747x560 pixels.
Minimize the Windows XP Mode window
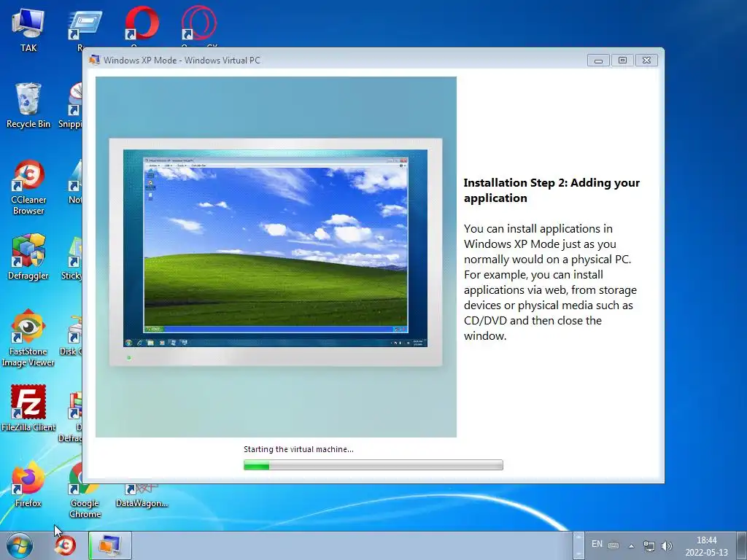click(x=598, y=60)
